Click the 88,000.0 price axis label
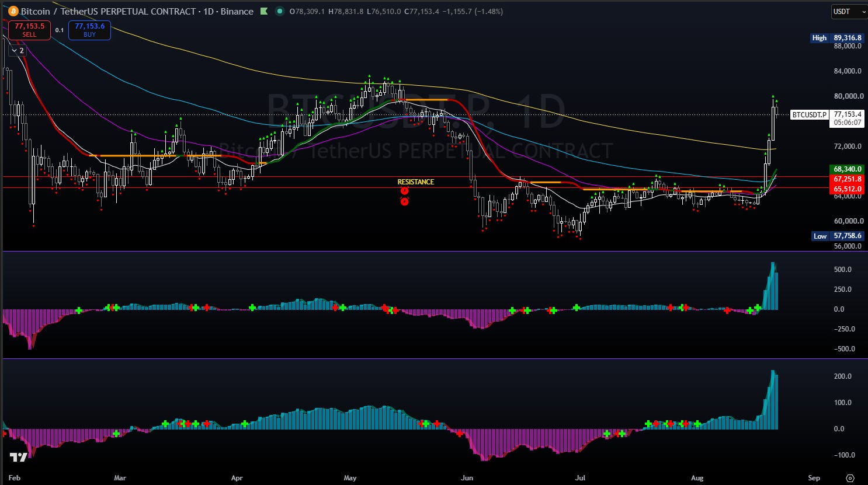868x485 pixels. pos(848,46)
